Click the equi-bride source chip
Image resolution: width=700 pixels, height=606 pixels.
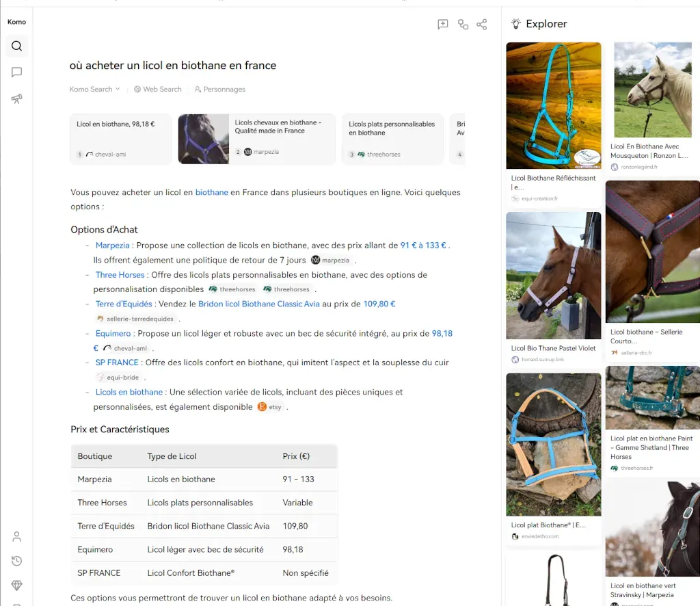coord(118,378)
